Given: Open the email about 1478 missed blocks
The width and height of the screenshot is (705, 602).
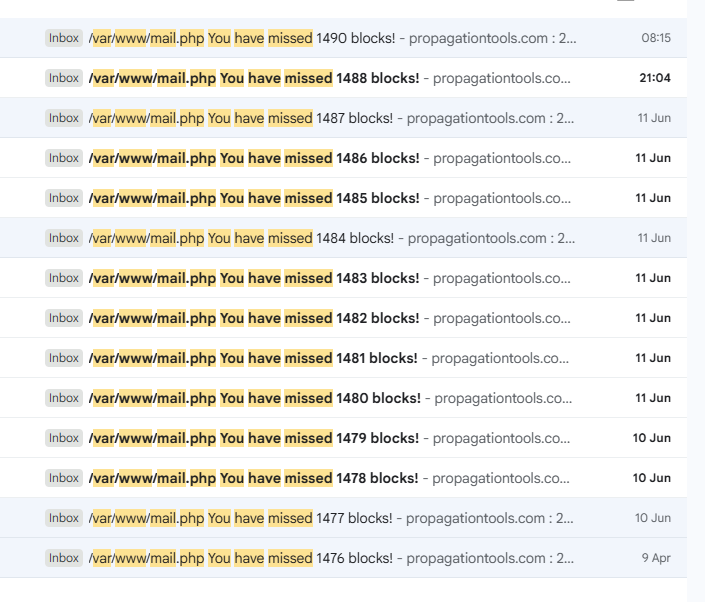Looking at the screenshot, I should pos(343,478).
